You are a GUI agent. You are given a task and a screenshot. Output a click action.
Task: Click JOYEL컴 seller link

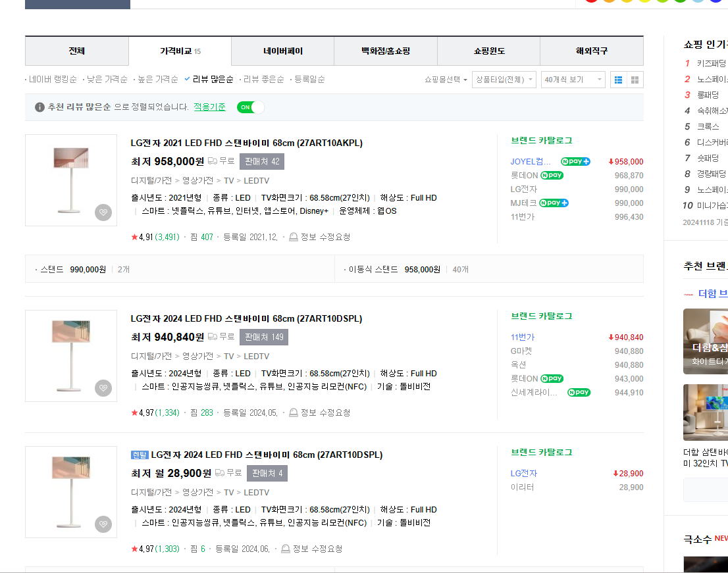[x=531, y=161]
